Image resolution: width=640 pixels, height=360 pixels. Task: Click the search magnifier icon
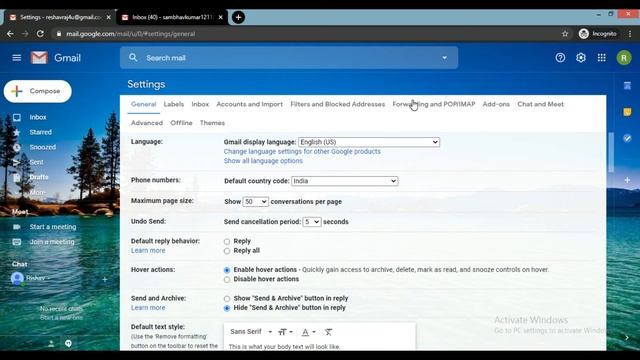pos(133,58)
